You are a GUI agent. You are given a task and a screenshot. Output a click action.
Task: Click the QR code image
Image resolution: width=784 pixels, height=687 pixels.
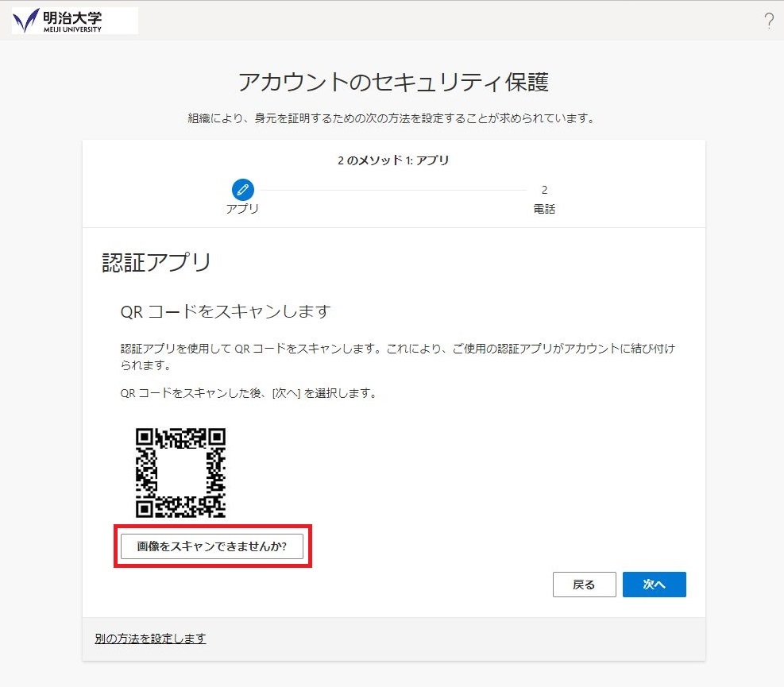pyautogui.click(x=180, y=473)
